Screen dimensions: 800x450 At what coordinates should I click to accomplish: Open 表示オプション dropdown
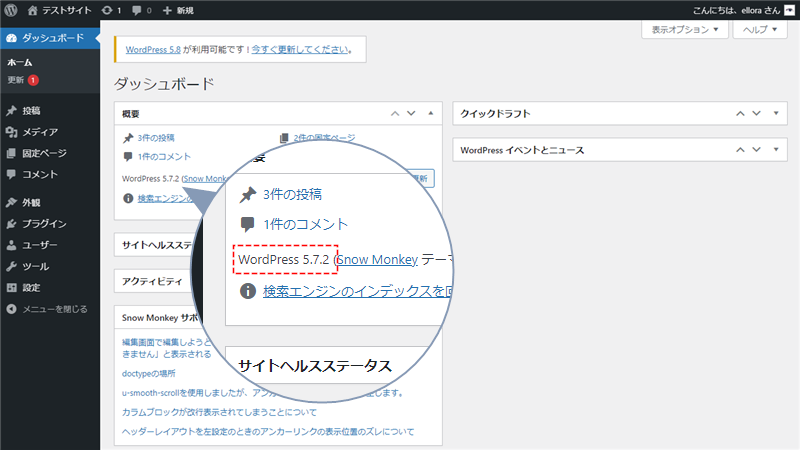685,30
